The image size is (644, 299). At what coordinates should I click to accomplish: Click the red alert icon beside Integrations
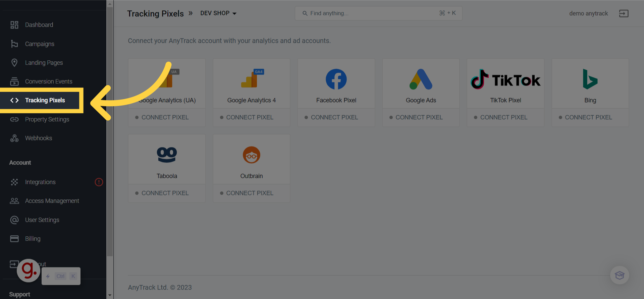click(99, 182)
